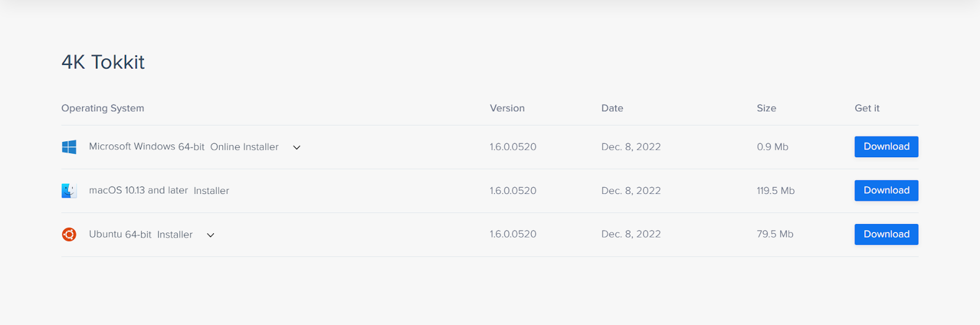Click the Operating System column header
Viewport: 980px width, 325px height.
103,108
